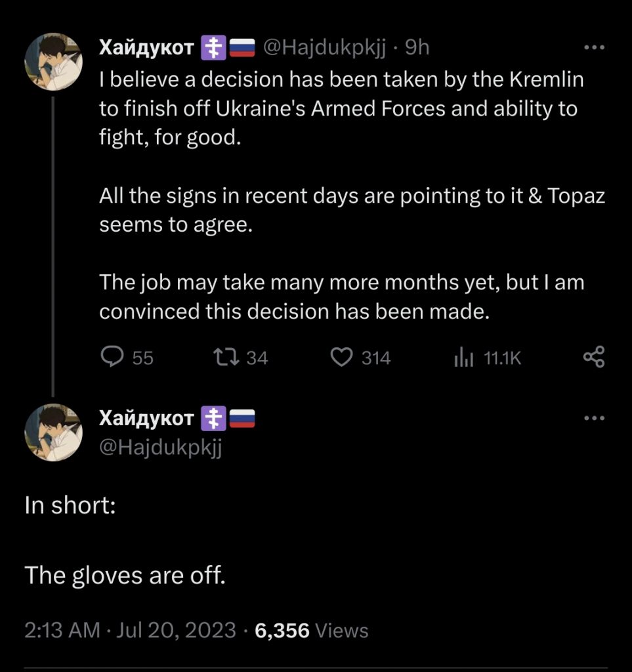The width and height of the screenshot is (632, 672).
Task: Reply to the first tweet via comment icon
Action: [113, 357]
